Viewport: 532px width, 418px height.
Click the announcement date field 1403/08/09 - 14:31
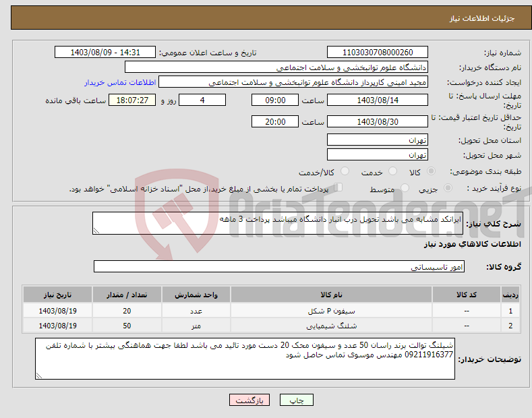[x=105, y=53]
